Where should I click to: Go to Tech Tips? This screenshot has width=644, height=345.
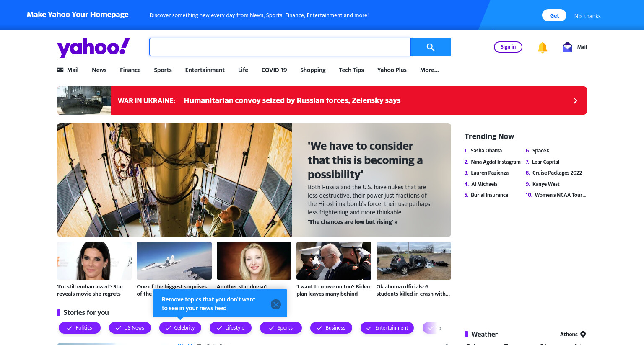351,70
